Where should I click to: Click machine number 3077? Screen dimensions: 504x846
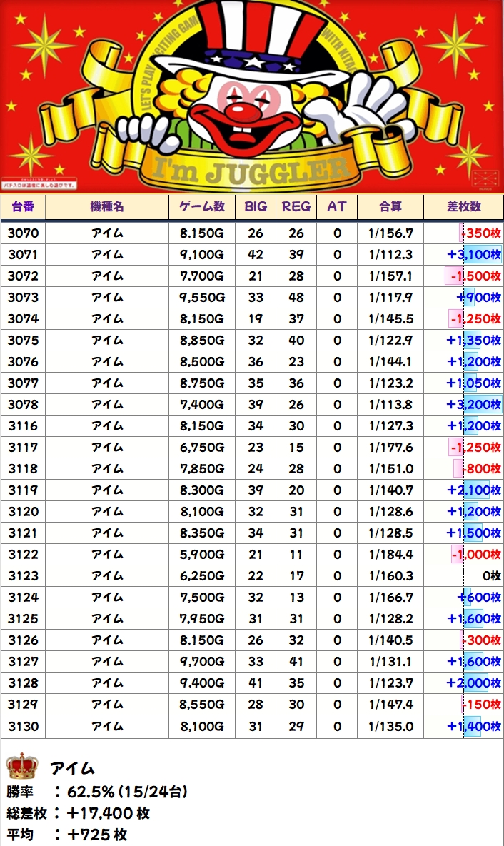click(x=24, y=383)
